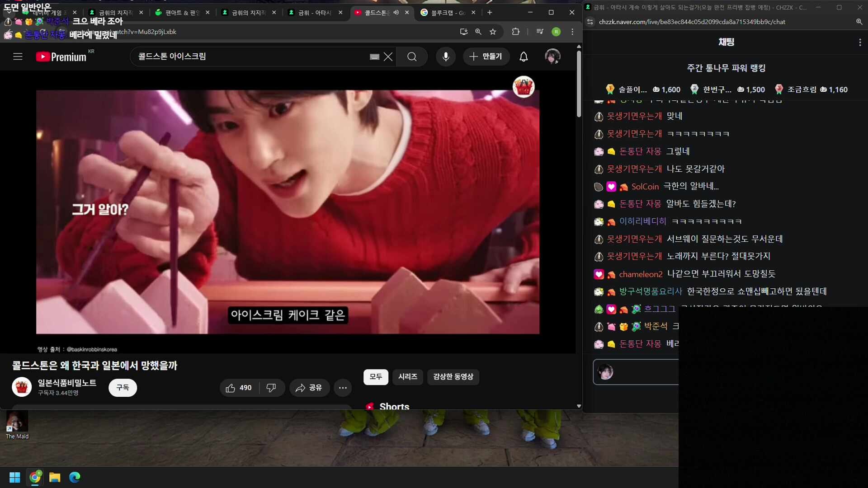Open SolCoin username in chat
868x488 pixels.
click(x=645, y=187)
